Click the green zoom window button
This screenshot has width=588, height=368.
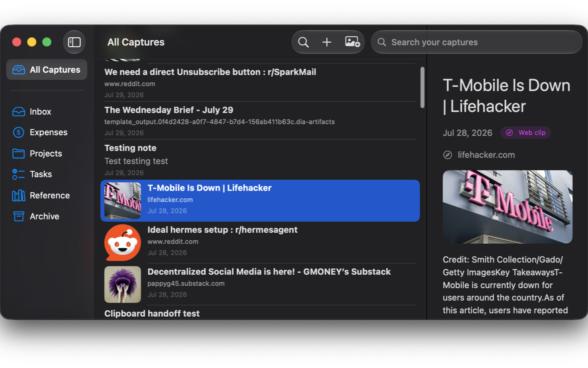pos(47,42)
